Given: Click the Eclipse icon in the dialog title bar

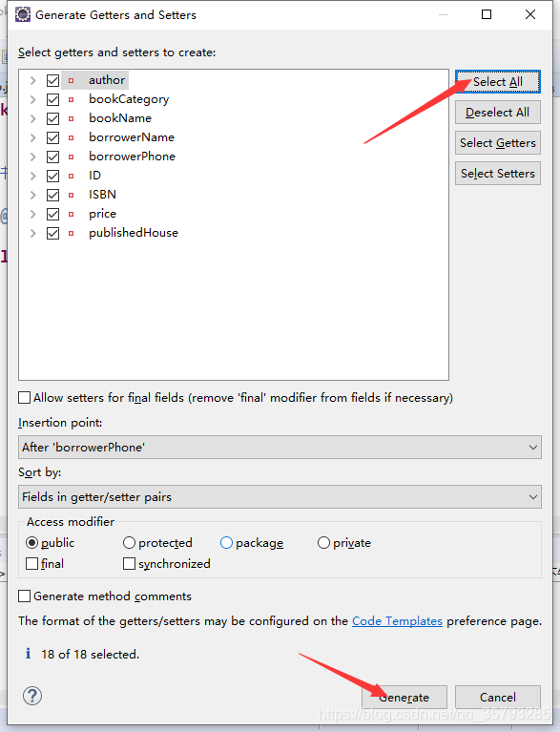Looking at the screenshot, I should (22, 14).
